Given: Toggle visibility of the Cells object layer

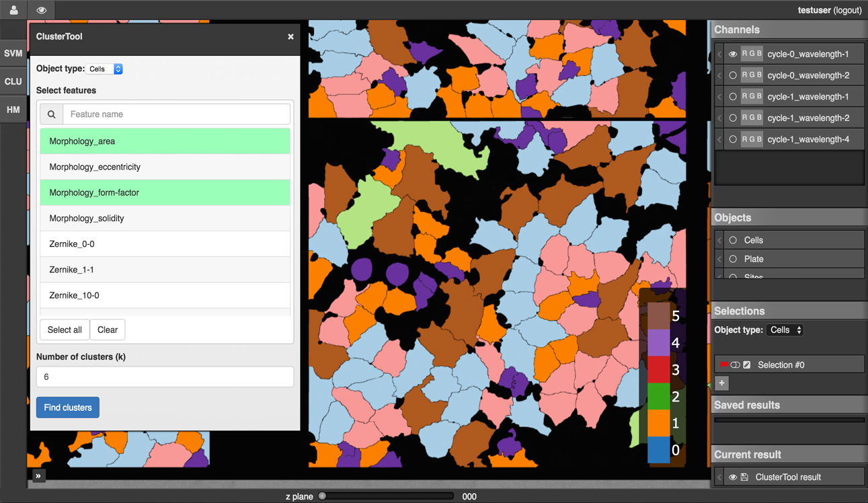Looking at the screenshot, I should (x=733, y=240).
